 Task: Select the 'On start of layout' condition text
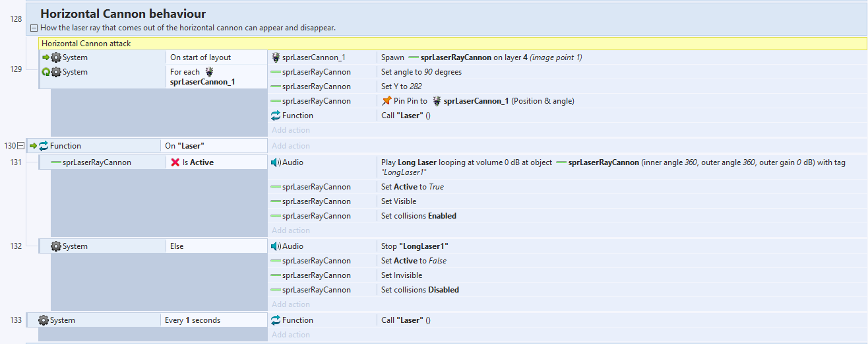coord(201,57)
